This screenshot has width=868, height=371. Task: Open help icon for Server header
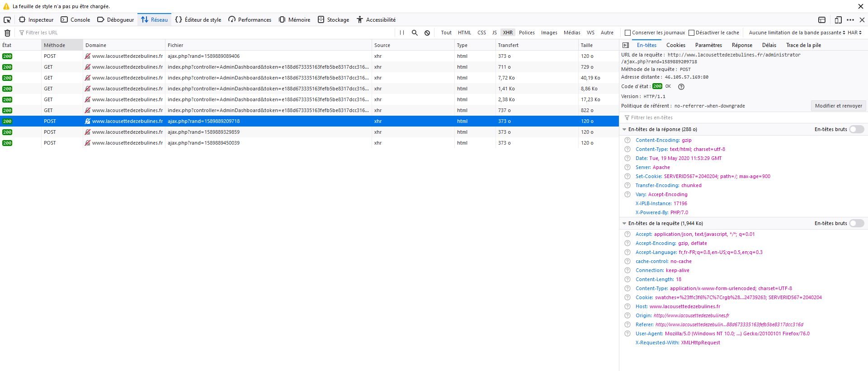click(x=627, y=167)
